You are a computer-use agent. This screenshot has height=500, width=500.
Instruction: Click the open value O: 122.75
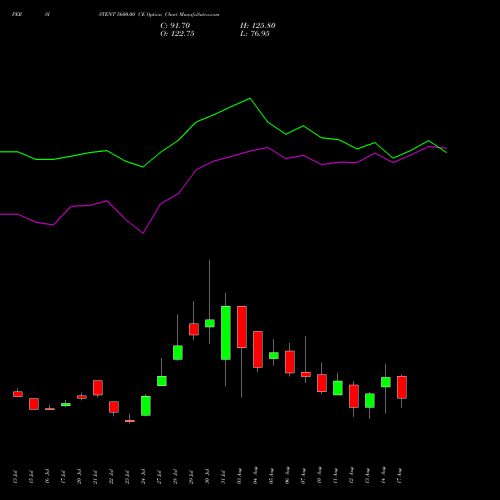coord(177,34)
